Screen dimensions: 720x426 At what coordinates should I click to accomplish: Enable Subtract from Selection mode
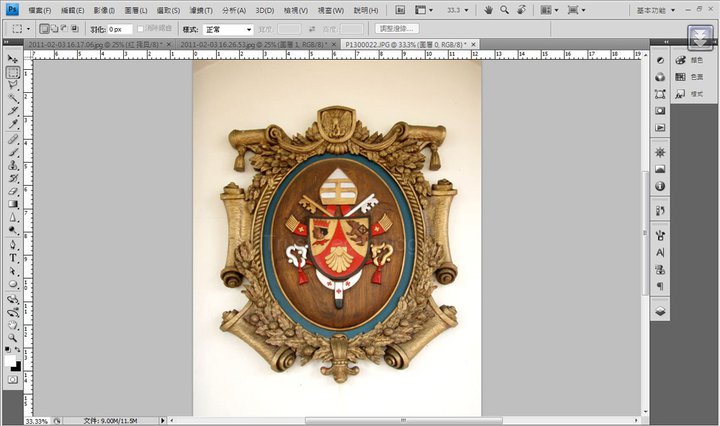64,29
